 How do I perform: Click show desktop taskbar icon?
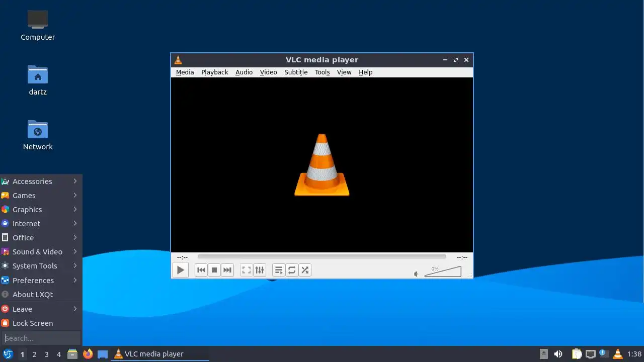[x=103, y=354]
